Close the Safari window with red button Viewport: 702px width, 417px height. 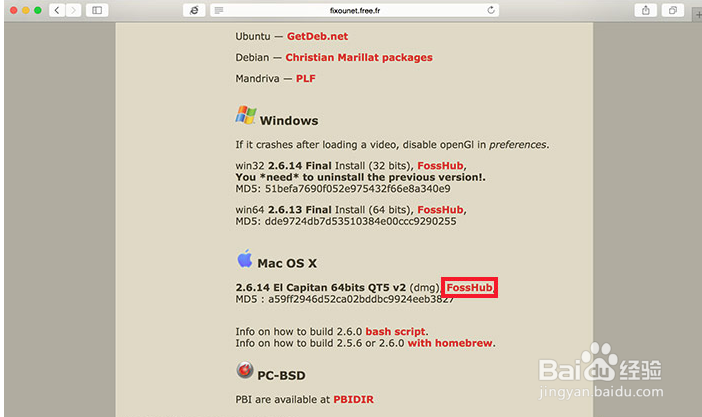(14, 10)
